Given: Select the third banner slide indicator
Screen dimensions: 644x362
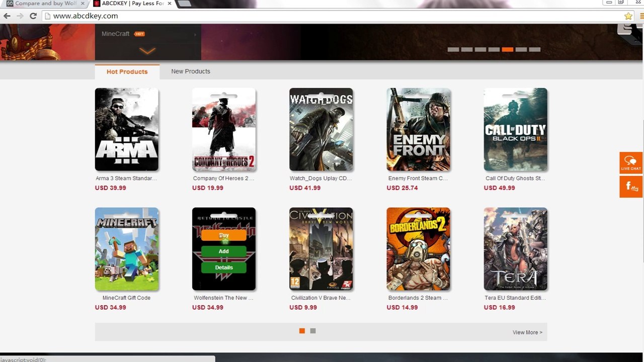Looking at the screenshot, I should pos(480,50).
